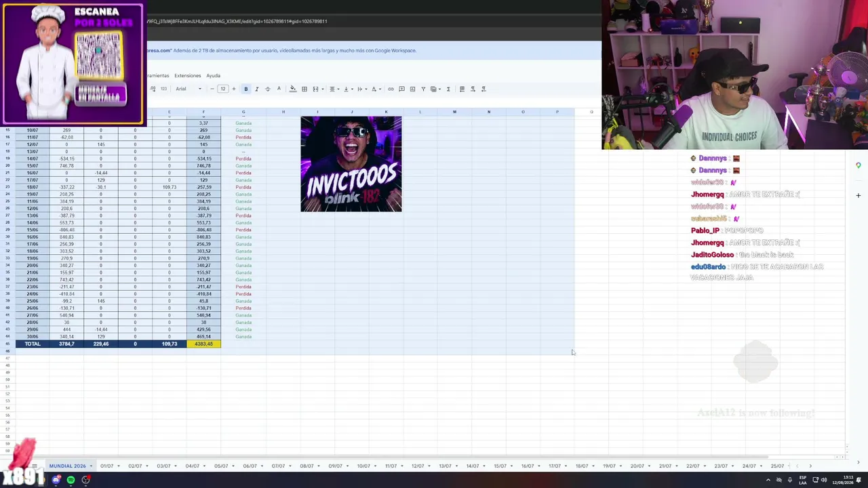Select the INVICTOOOS image in the sheet
This screenshot has width=868, height=488.
(351, 164)
